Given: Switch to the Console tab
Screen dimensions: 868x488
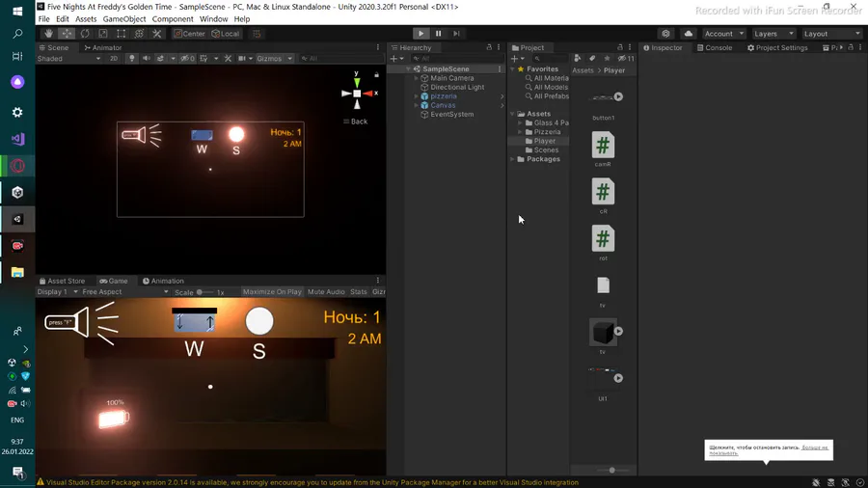Looking at the screenshot, I should click(x=715, y=47).
